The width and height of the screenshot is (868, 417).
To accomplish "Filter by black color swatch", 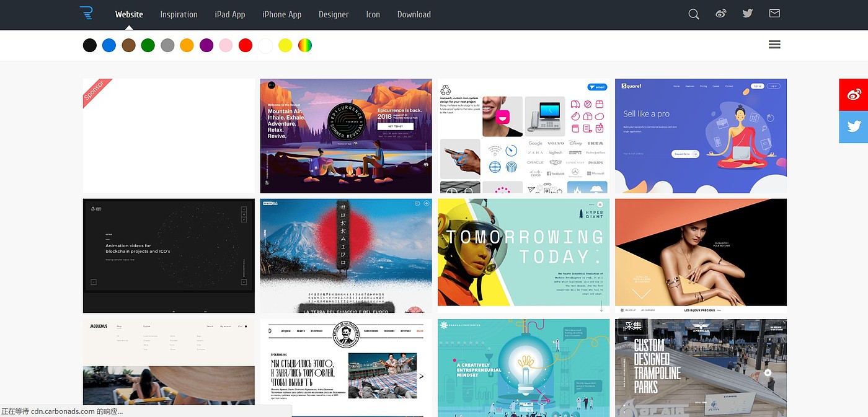I will point(90,45).
